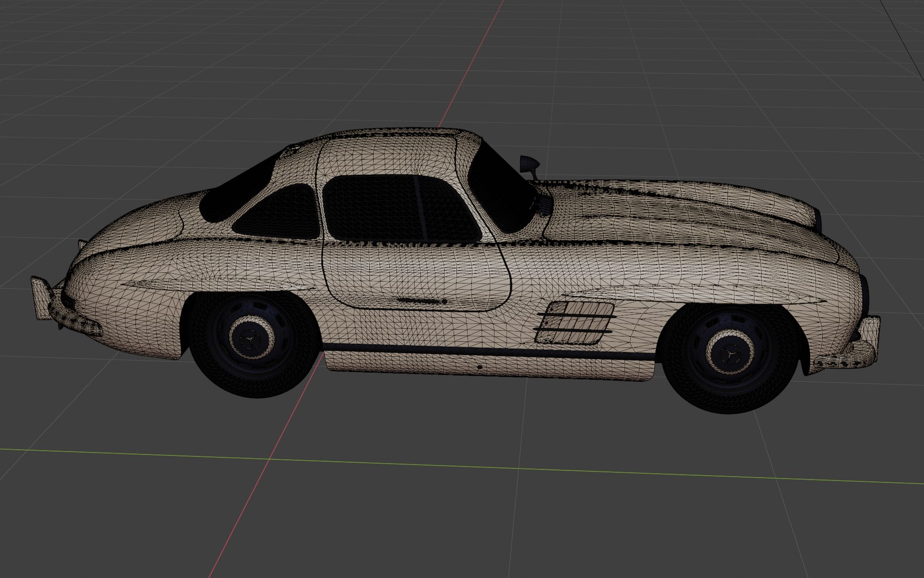Click the side mirror on the car
Screen dimensions: 924x578
click(x=529, y=165)
